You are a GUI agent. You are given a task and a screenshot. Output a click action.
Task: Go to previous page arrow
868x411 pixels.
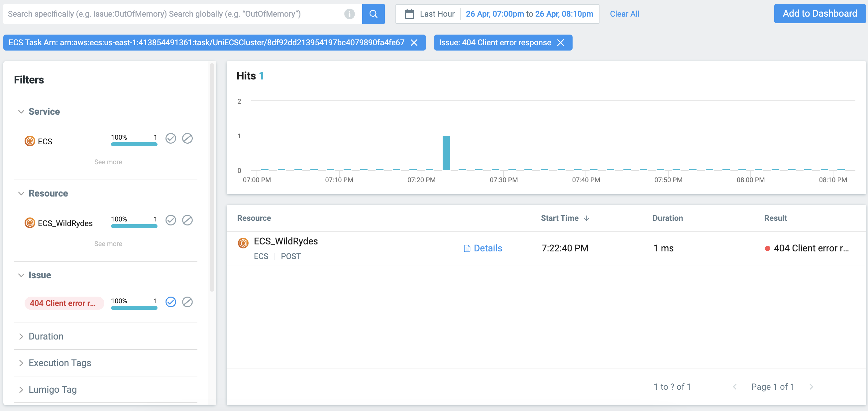[734, 386]
